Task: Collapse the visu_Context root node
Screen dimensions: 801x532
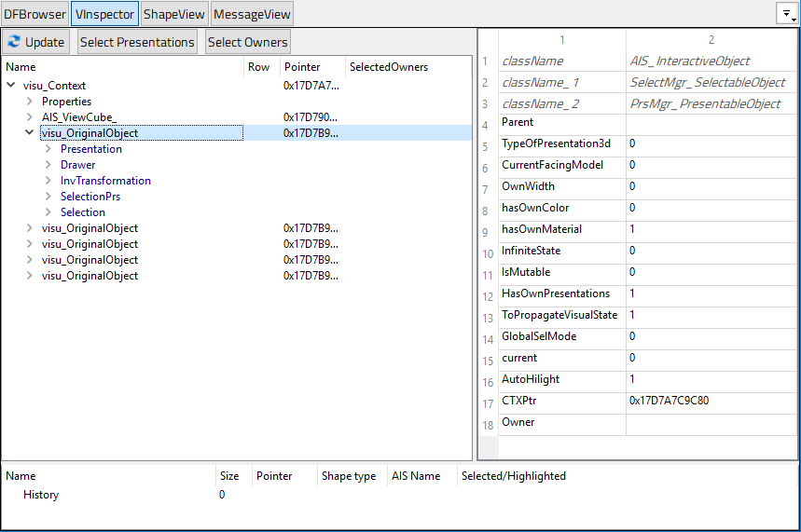Action: coord(11,86)
